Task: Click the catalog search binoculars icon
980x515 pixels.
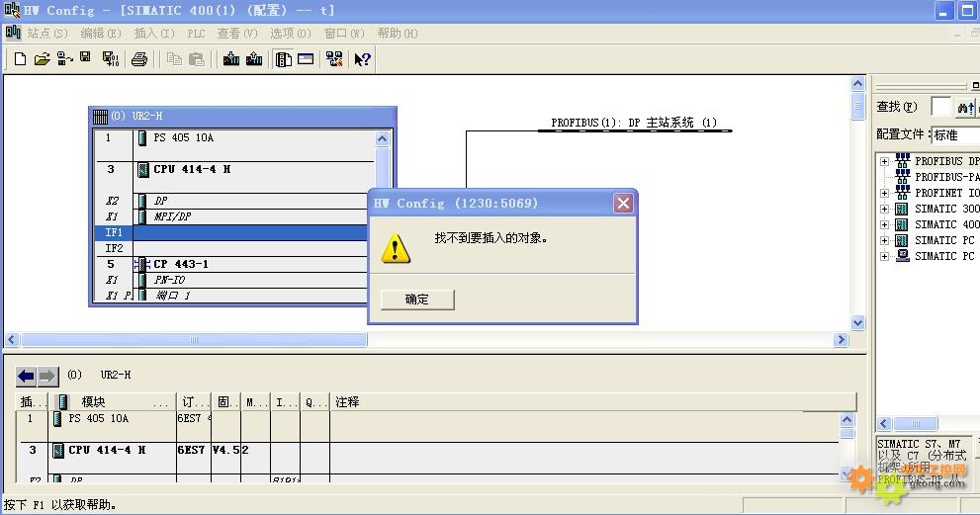Action: click(x=965, y=108)
